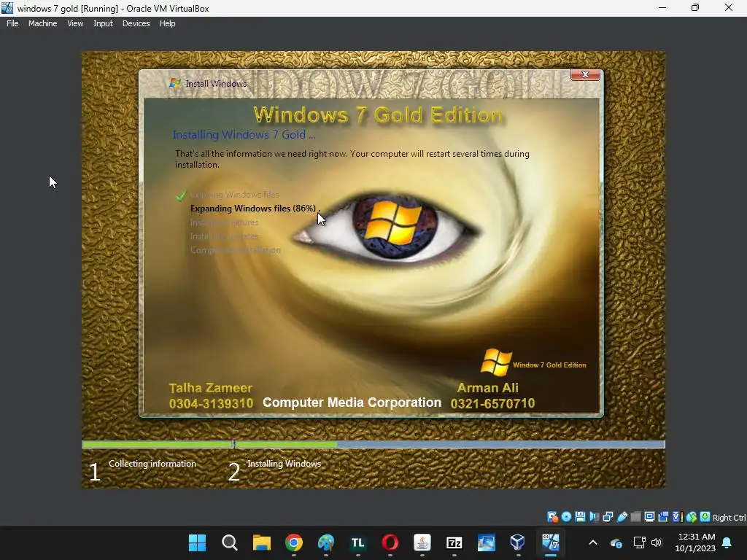Click the 'Expanding Windows files (86%)' step
The image size is (747, 560).
pyautogui.click(x=253, y=208)
